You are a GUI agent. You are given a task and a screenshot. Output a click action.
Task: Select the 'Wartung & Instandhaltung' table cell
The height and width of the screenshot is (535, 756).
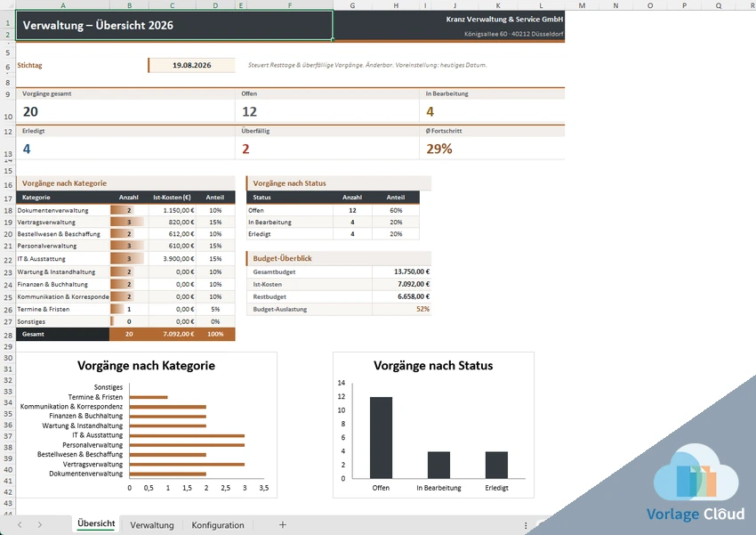coord(63,272)
